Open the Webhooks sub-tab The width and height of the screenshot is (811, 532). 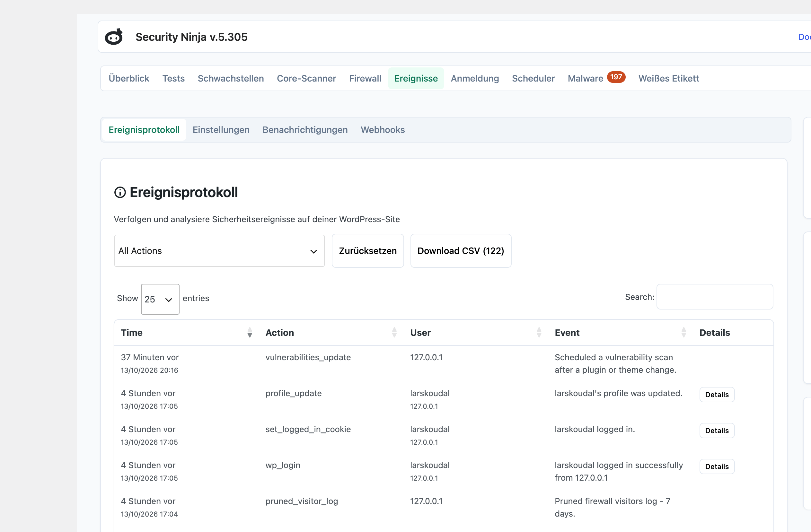tap(383, 130)
